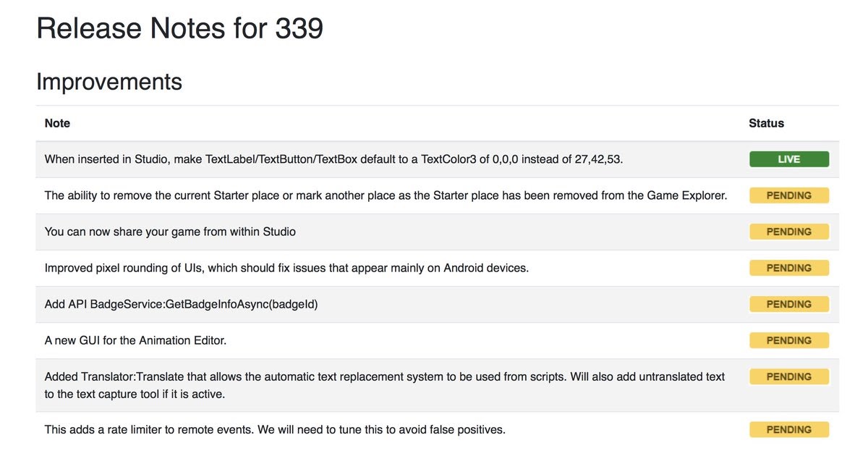Select the improved pixel rounding note row
The image size is (868, 456).
[x=438, y=268]
